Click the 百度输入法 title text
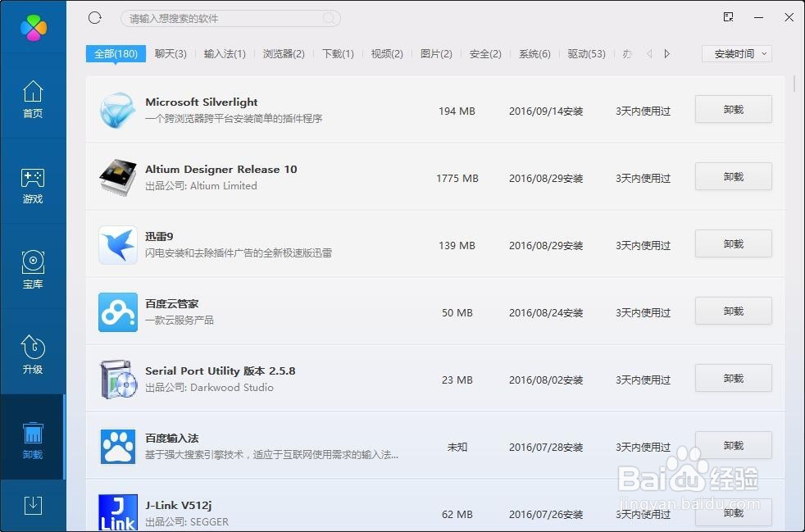Image resolution: width=805 pixels, height=532 pixels. pos(171,439)
